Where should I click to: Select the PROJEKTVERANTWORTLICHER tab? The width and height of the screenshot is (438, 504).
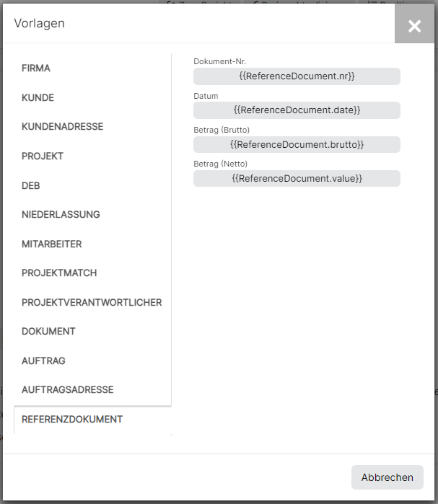[92, 302]
